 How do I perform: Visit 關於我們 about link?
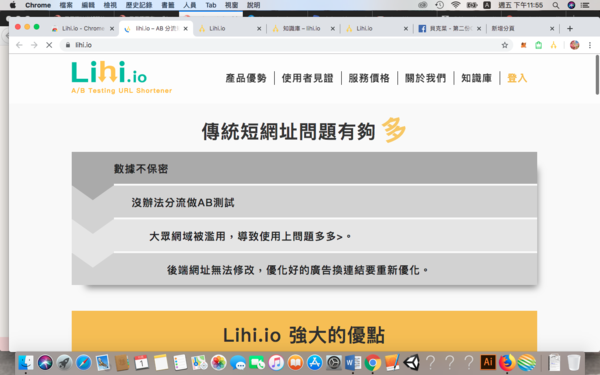tap(425, 78)
